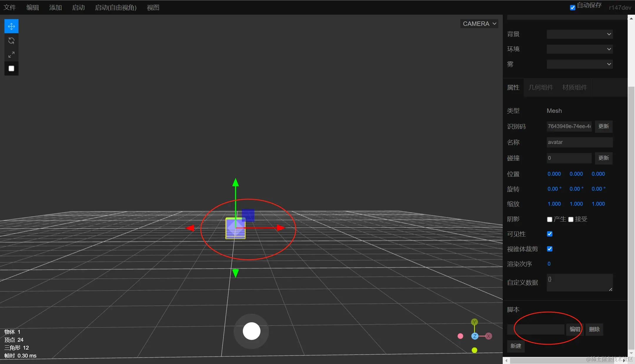Open the CAMERA dropdown
Image resolution: width=635 pixels, height=364 pixels.
(479, 24)
